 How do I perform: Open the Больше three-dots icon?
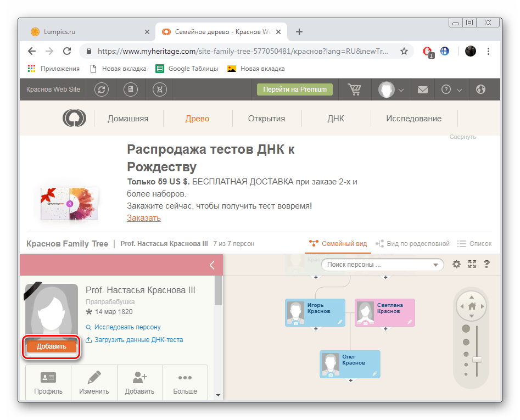(x=185, y=378)
